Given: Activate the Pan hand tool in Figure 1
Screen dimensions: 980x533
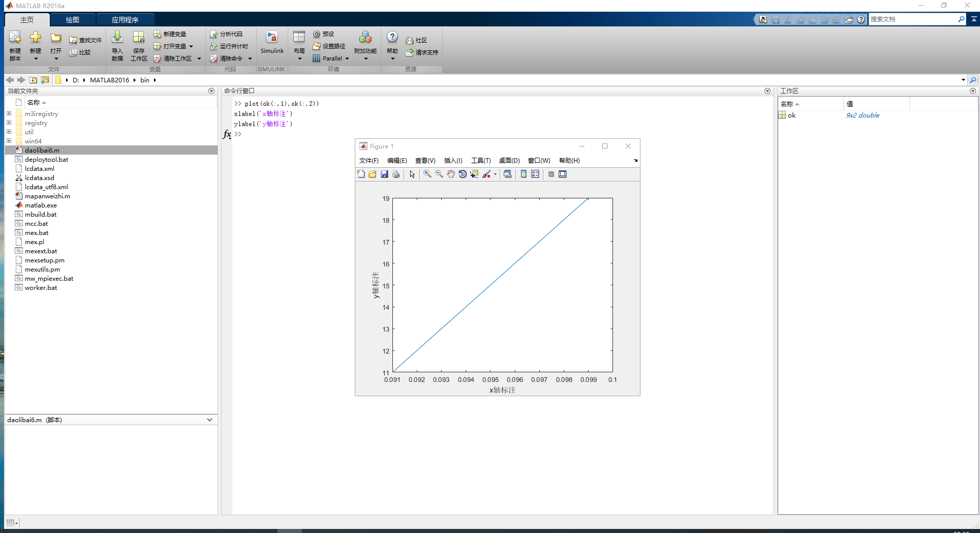Looking at the screenshot, I should (x=450, y=174).
